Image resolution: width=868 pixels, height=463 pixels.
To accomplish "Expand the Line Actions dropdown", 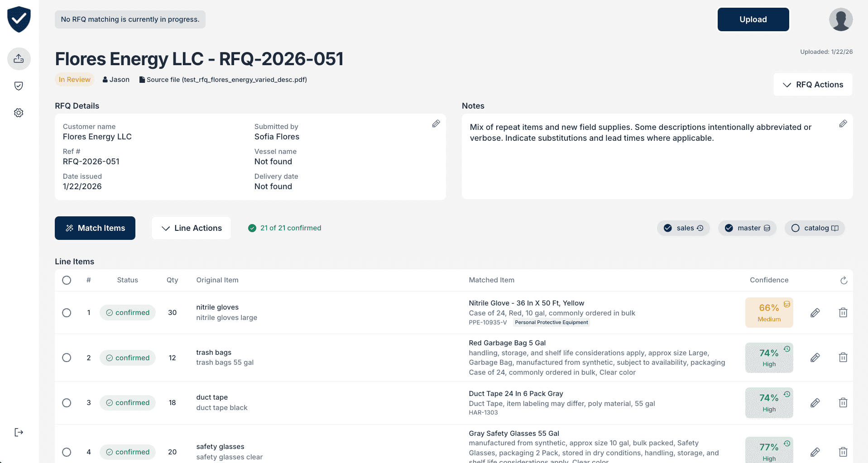I will (191, 228).
